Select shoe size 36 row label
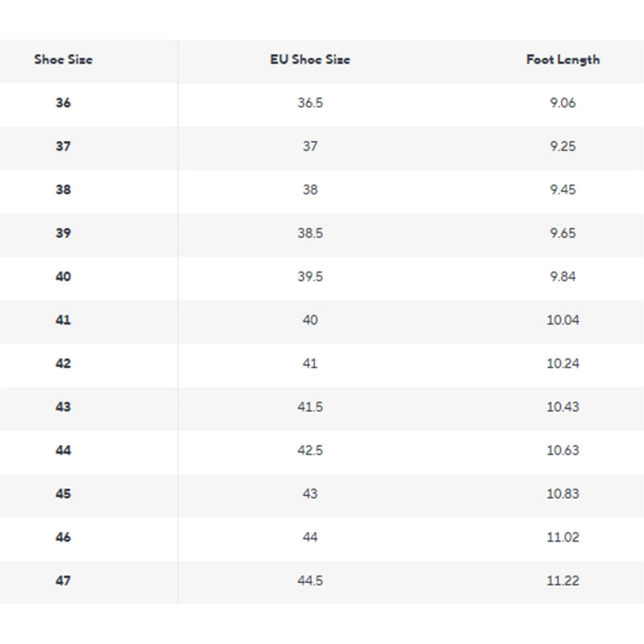This screenshot has height=644, width=644. coord(63,103)
